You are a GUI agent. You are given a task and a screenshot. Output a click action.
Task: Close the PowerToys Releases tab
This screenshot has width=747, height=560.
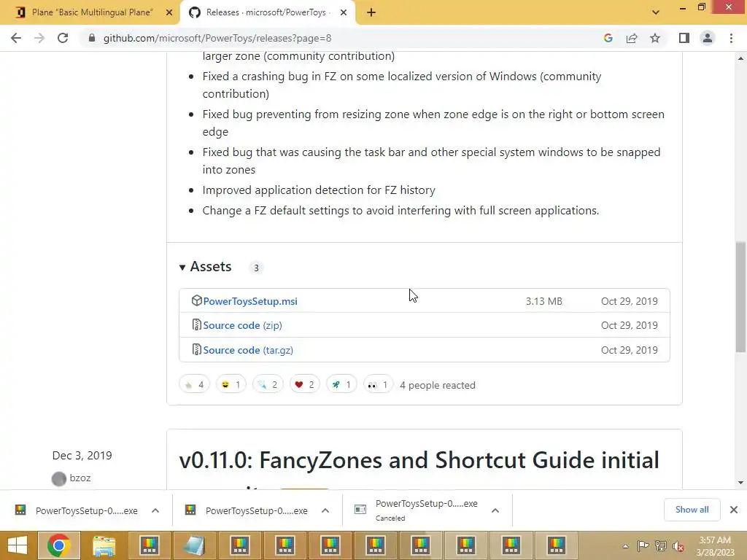[x=344, y=12]
